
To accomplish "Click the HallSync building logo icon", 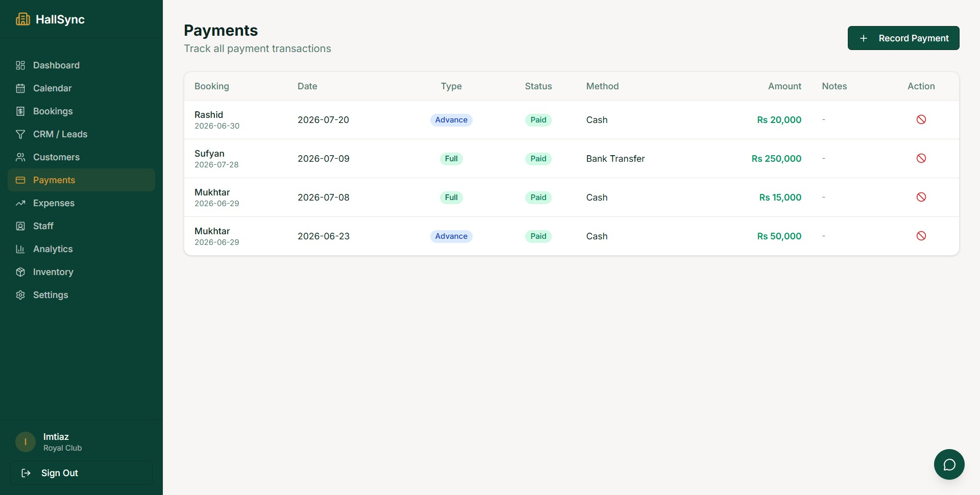I will (x=22, y=19).
